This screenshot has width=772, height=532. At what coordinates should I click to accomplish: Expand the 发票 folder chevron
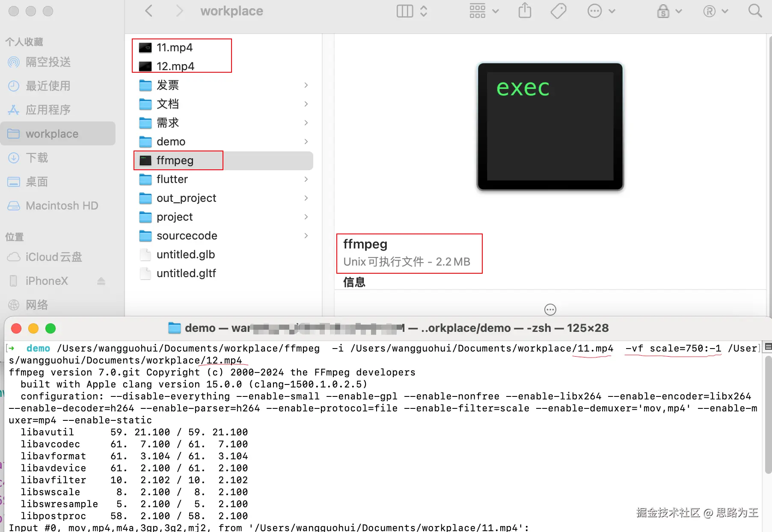306,85
